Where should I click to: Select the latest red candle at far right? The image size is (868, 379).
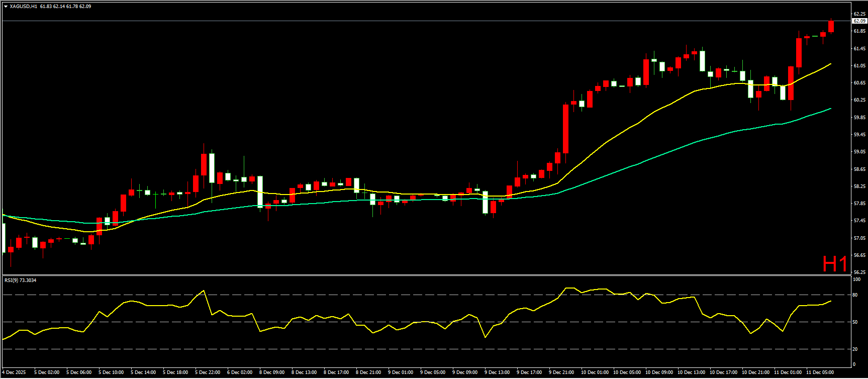pyautogui.click(x=831, y=27)
